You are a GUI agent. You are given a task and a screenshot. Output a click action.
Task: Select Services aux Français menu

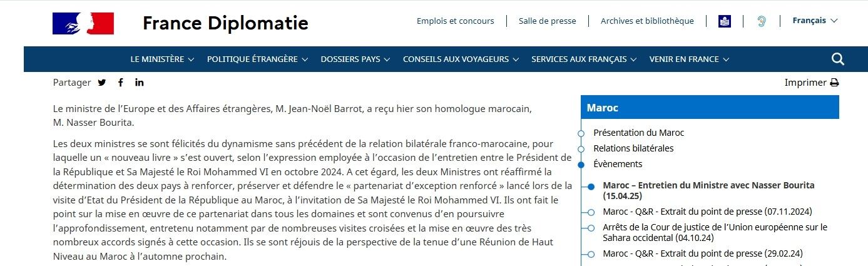click(583, 59)
